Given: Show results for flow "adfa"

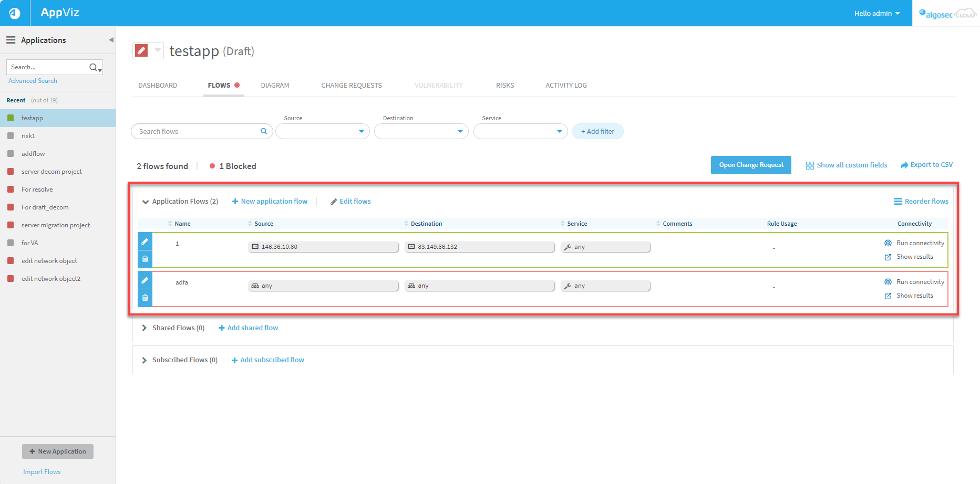Looking at the screenshot, I should pyautogui.click(x=914, y=295).
